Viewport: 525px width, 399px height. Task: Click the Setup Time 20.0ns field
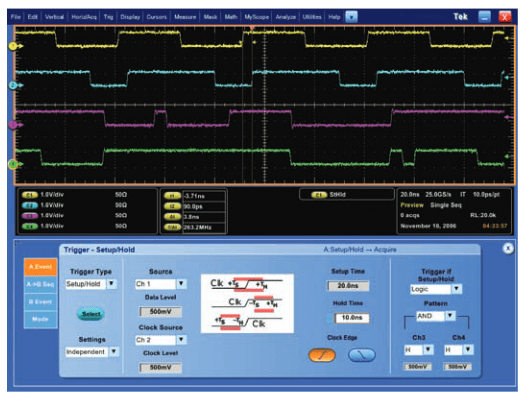click(x=348, y=286)
